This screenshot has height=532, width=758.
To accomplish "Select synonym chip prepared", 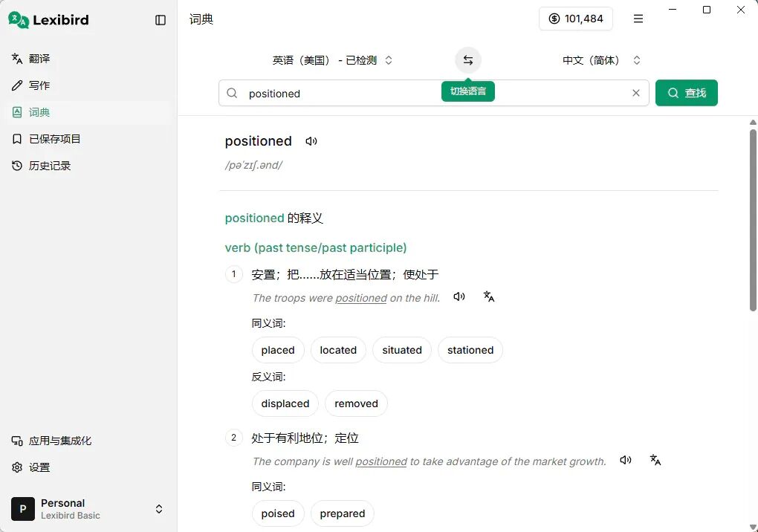I will click(343, 513).
